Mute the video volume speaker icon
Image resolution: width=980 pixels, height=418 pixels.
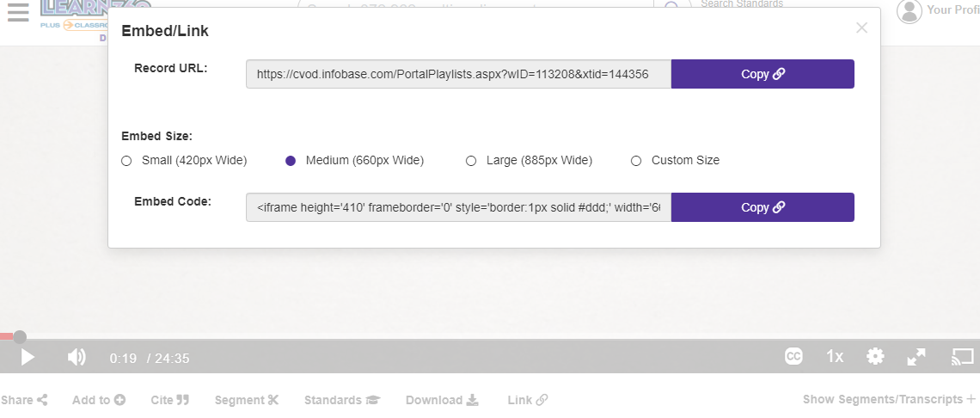[77, 357]
